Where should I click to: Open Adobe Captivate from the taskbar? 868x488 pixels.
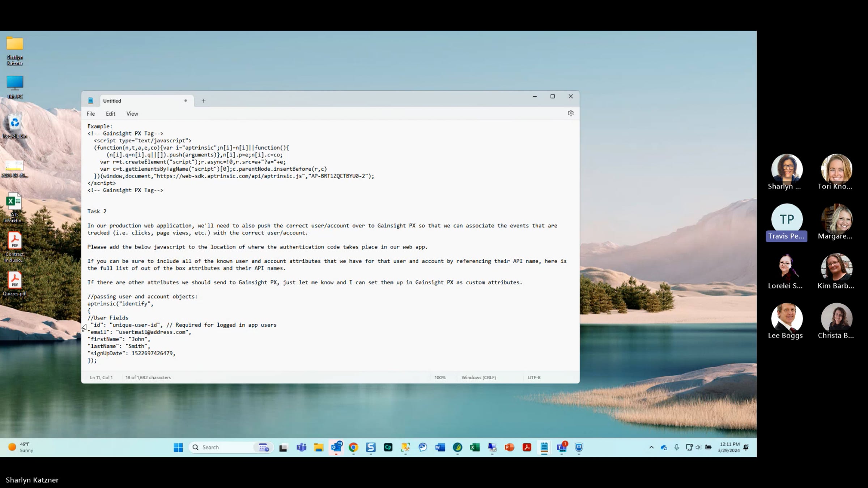[x=388, y=448]
